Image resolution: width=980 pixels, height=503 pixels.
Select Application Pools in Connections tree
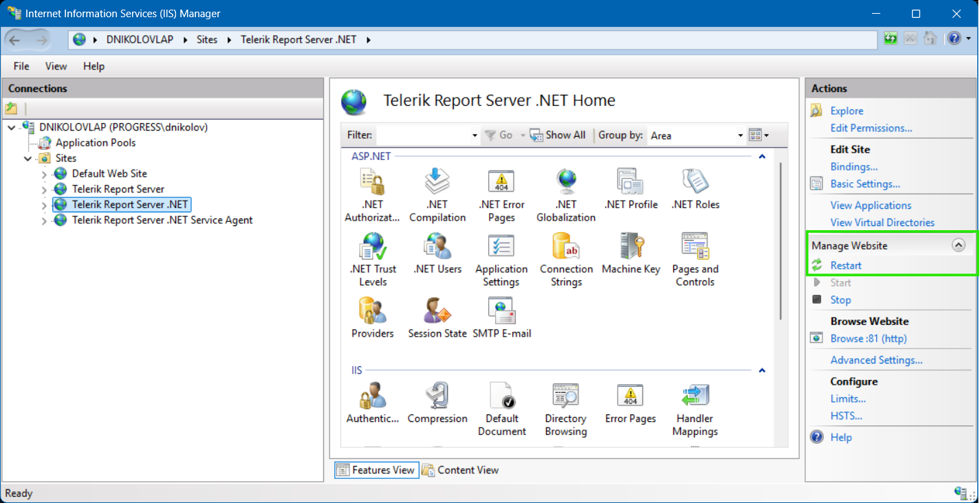[95, 143]
